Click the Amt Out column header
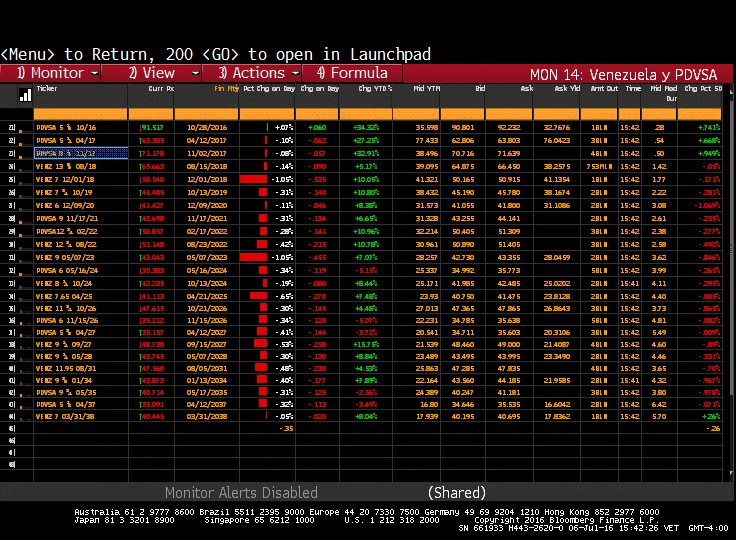Image resolution: width=736 pixels, height=540 pixels. (x=604, y=88)
